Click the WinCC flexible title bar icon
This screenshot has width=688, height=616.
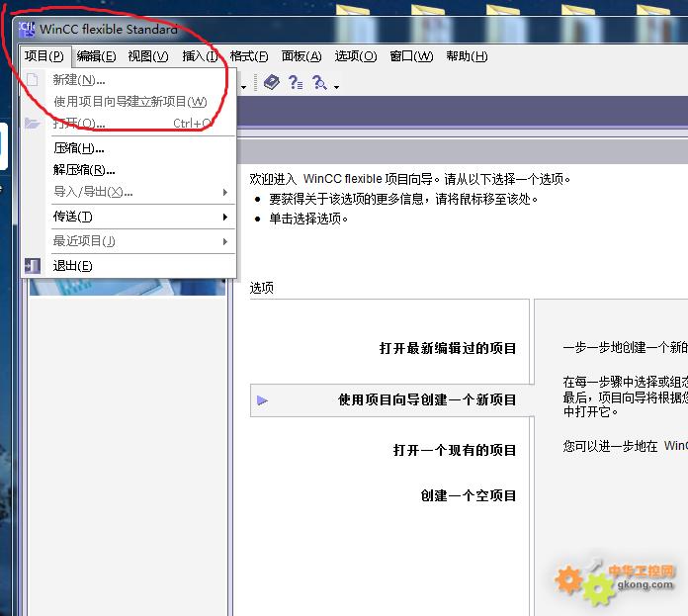click(x=27, y=30)
